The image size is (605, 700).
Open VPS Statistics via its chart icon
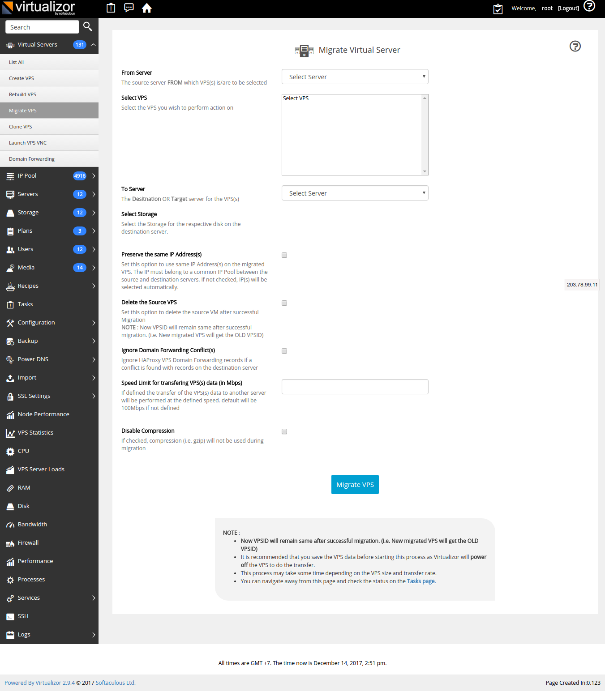pos(10,433)
